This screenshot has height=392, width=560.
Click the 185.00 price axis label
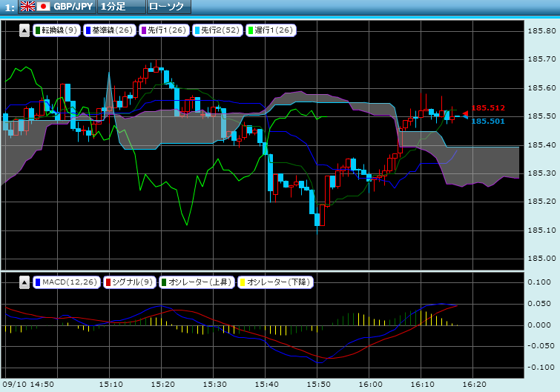click(541, 258)
